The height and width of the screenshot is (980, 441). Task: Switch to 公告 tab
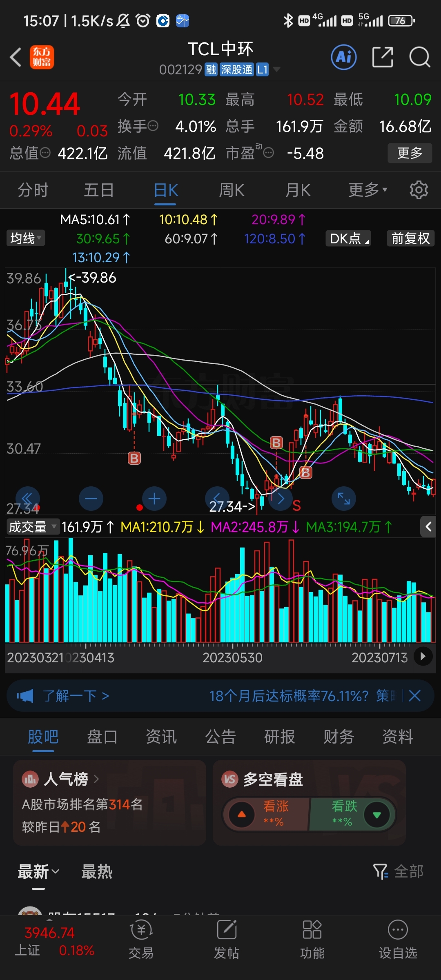click(220, 737)
